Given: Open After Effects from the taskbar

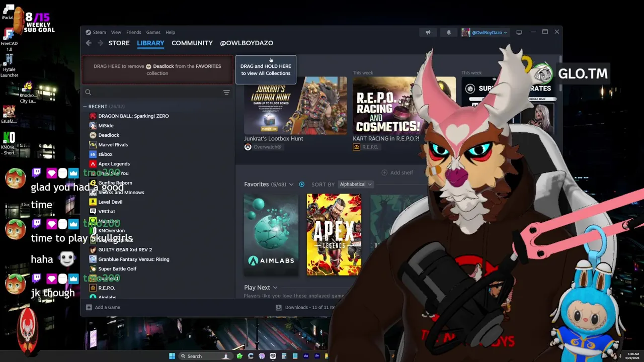Looking at the screenshot, I should point(306,356).
